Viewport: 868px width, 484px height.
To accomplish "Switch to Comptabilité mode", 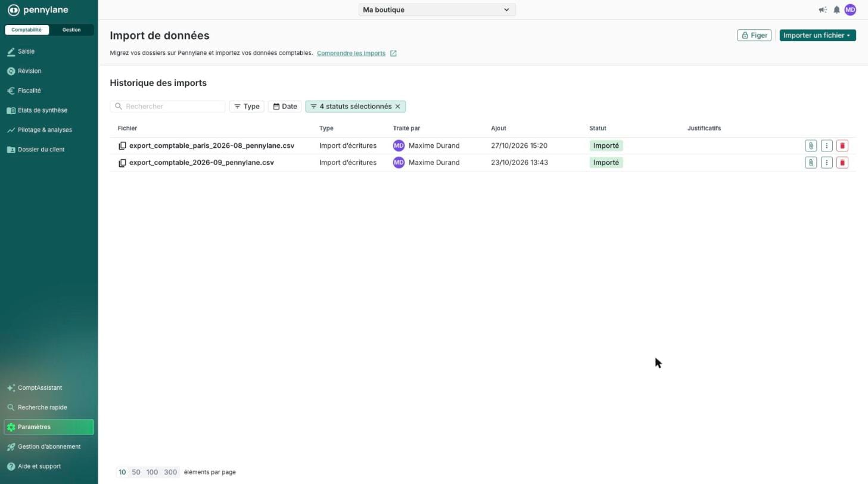I will tap(27, 30).
